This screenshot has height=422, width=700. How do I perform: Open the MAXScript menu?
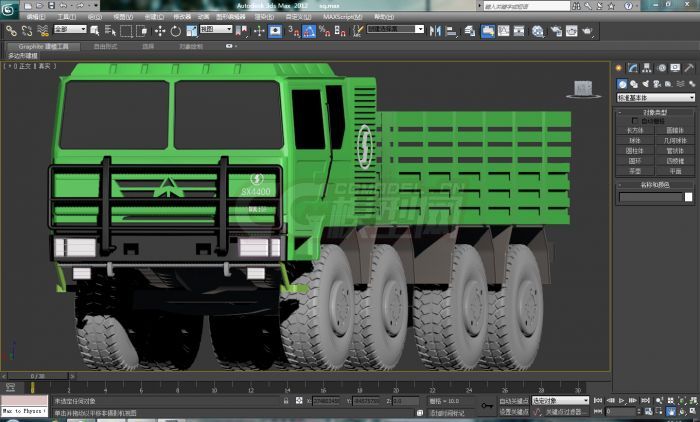click(x=343, y=17)
